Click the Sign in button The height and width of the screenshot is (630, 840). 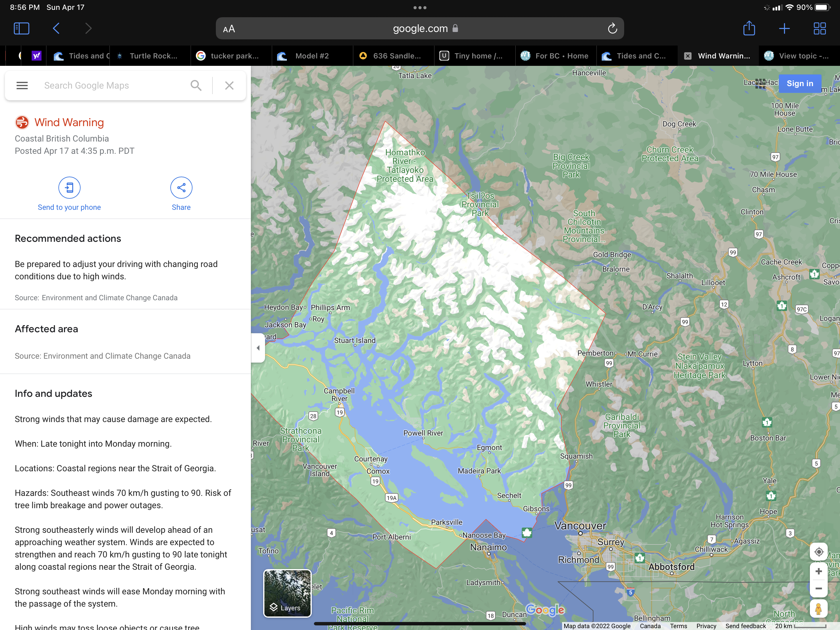[800, 83]
